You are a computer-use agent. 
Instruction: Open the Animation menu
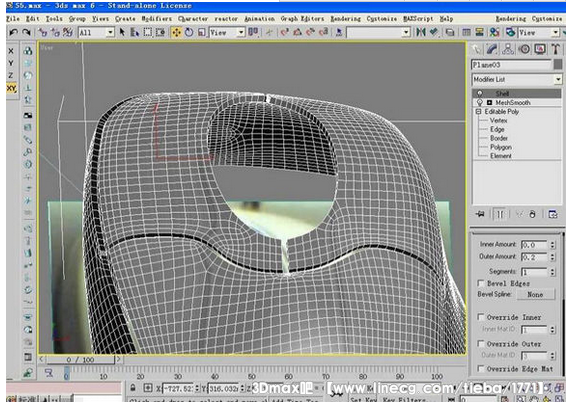click(259, 18)
